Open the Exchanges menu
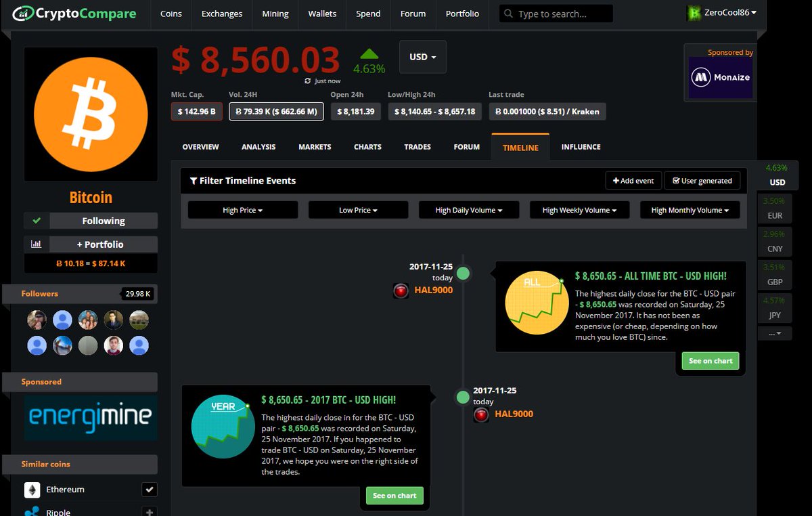Screen dimensions: 812x516 [222, 14]
